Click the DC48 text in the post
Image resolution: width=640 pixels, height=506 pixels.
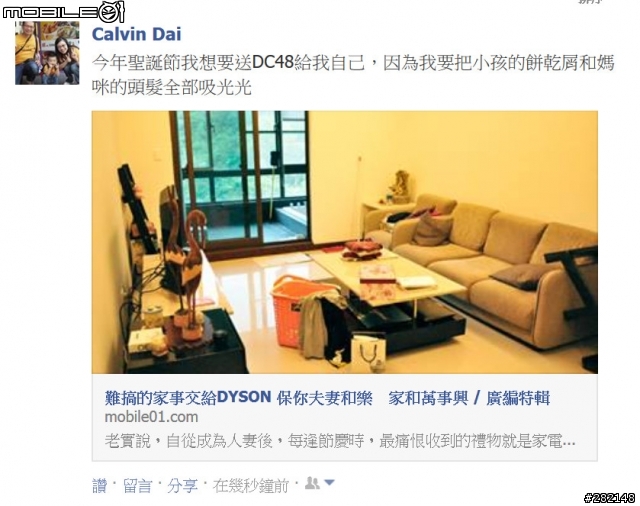[x=273, y=62]
